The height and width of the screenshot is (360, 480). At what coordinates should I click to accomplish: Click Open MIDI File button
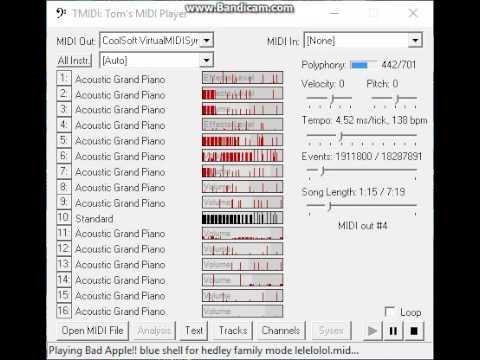click(92, 331)
